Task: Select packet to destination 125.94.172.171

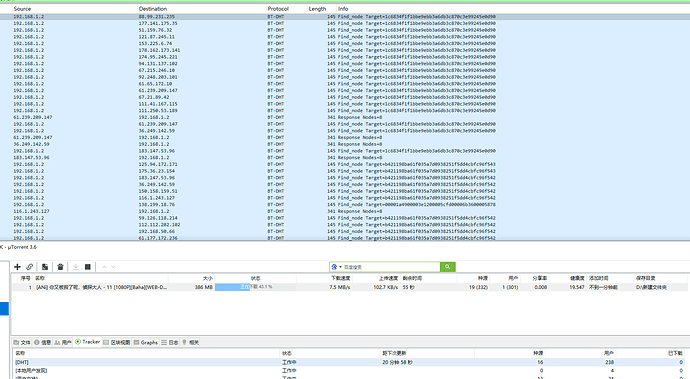Action: (345, 164)
